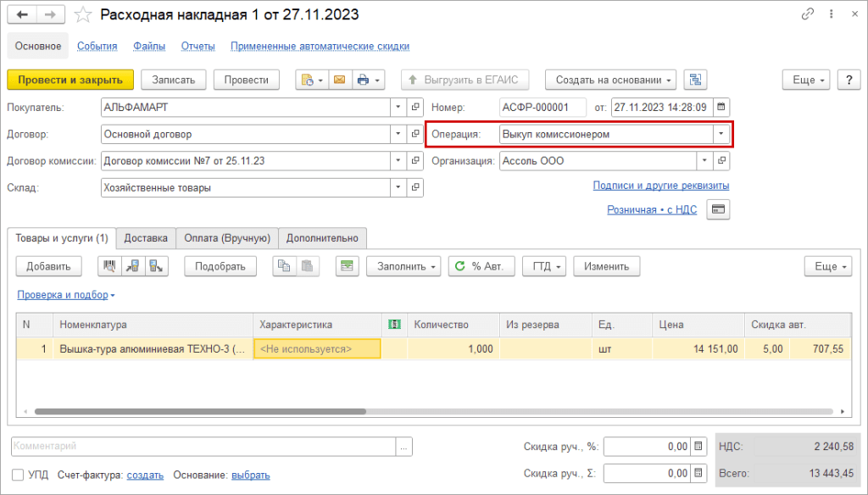Open Подписи и другие реквизиты link
Viewport: 868px width, 495px height.
pyautogui.click(x=661, y=186)
